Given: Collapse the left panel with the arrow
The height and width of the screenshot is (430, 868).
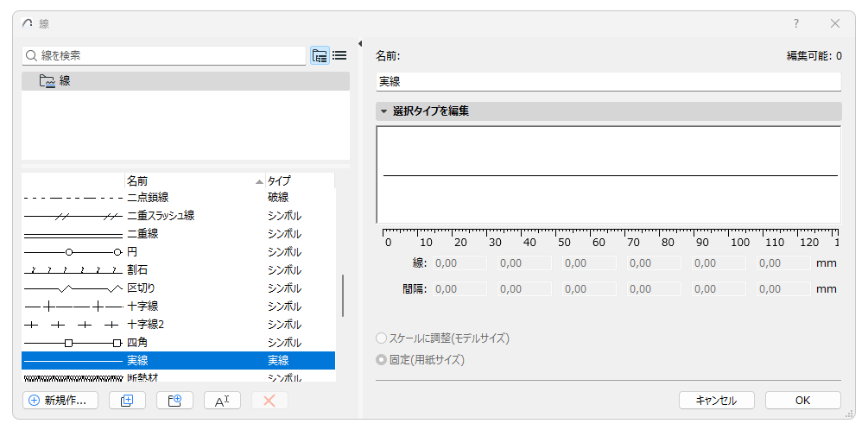Looking at the screenshot, I should click(360, 43).
